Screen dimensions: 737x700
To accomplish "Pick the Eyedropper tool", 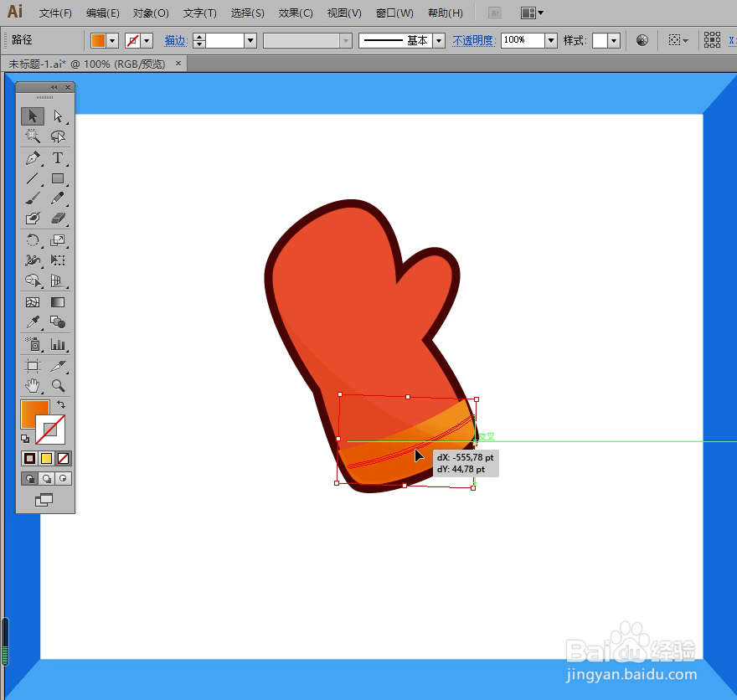I will [33, 322].
